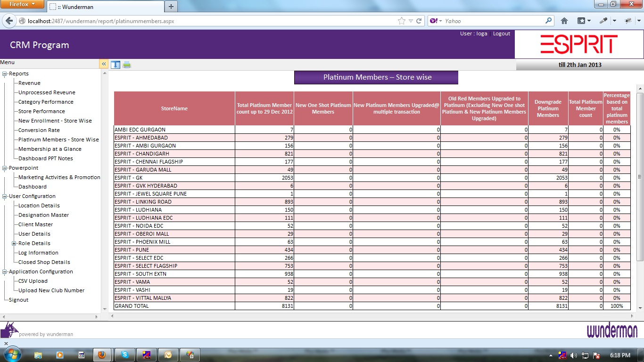The image size is (644, 362).
Task: Open a new browser tab
Action: [171, 7]
